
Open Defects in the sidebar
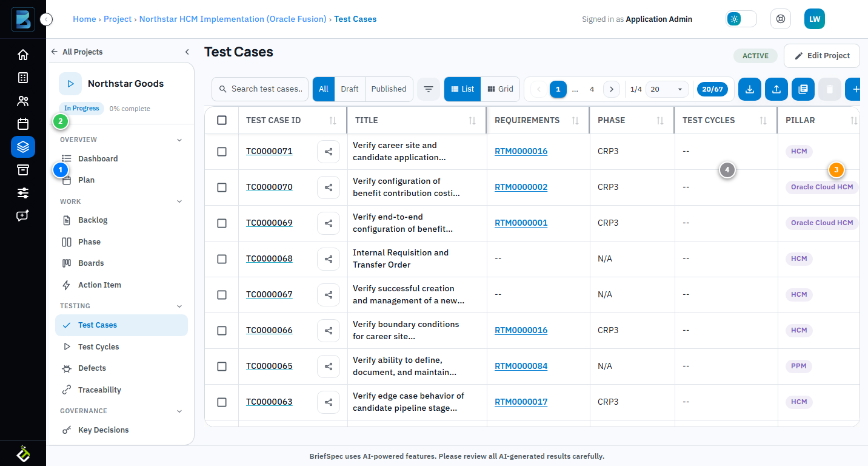point(121,368)
